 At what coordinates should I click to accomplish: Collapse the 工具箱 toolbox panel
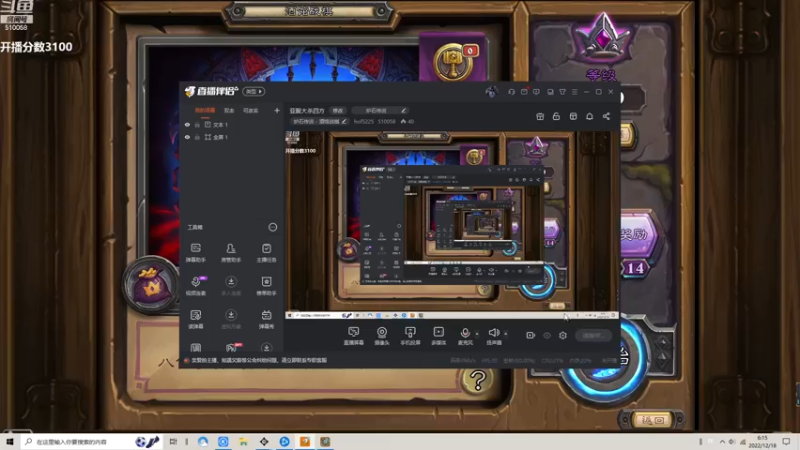click(273, 227)
